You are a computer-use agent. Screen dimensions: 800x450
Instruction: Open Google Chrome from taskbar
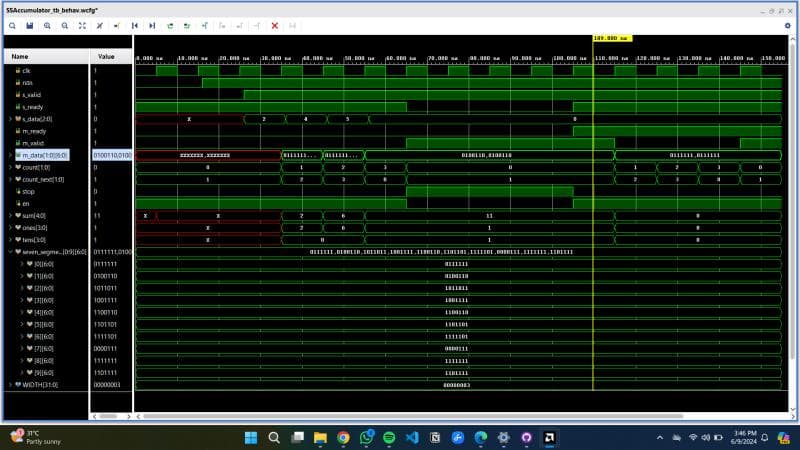tap(343, 438)
